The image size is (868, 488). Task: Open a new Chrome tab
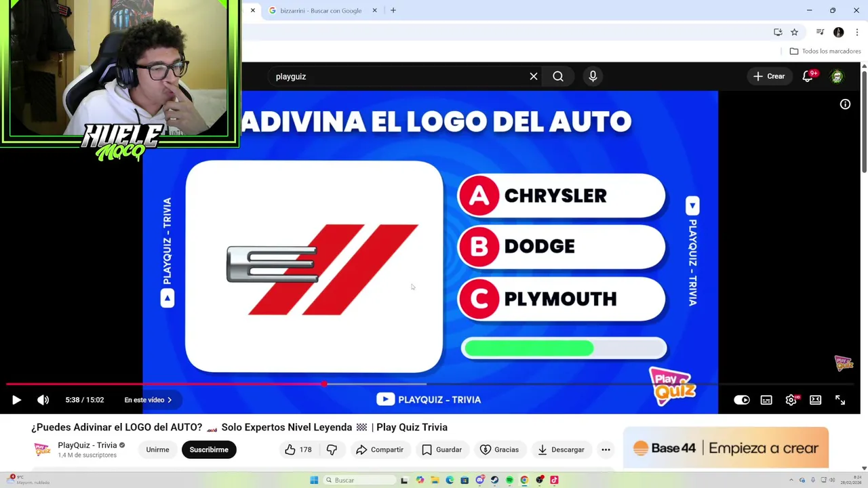[393, 10]
